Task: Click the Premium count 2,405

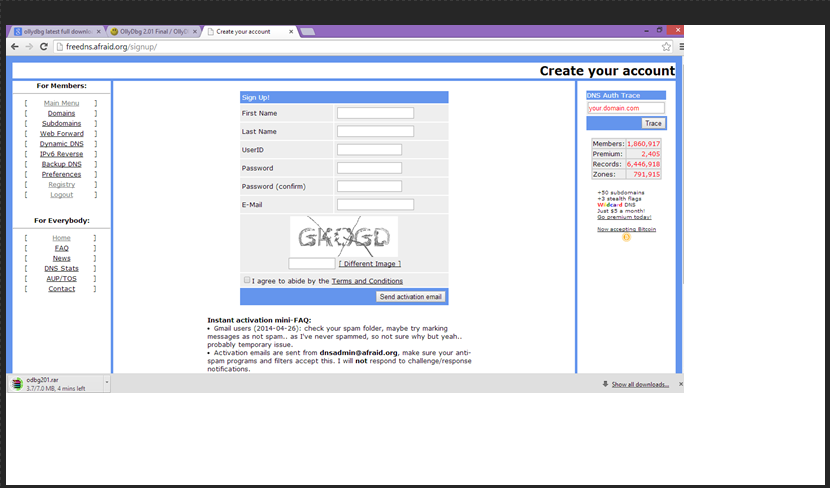Action: pos(651,154)
